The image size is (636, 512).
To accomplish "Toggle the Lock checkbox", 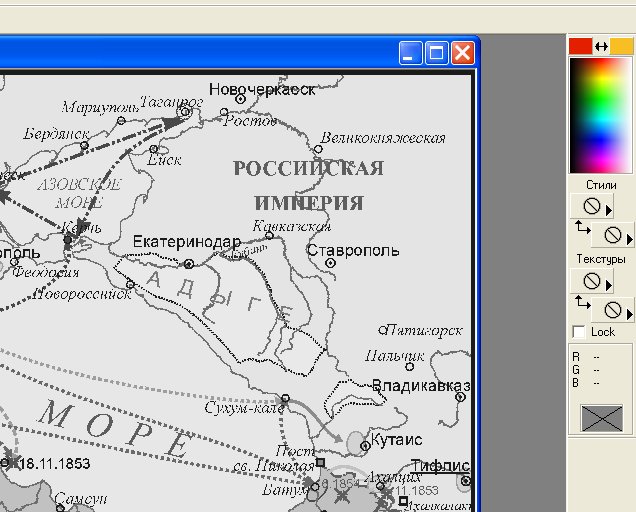I will (x=578, y=332).
